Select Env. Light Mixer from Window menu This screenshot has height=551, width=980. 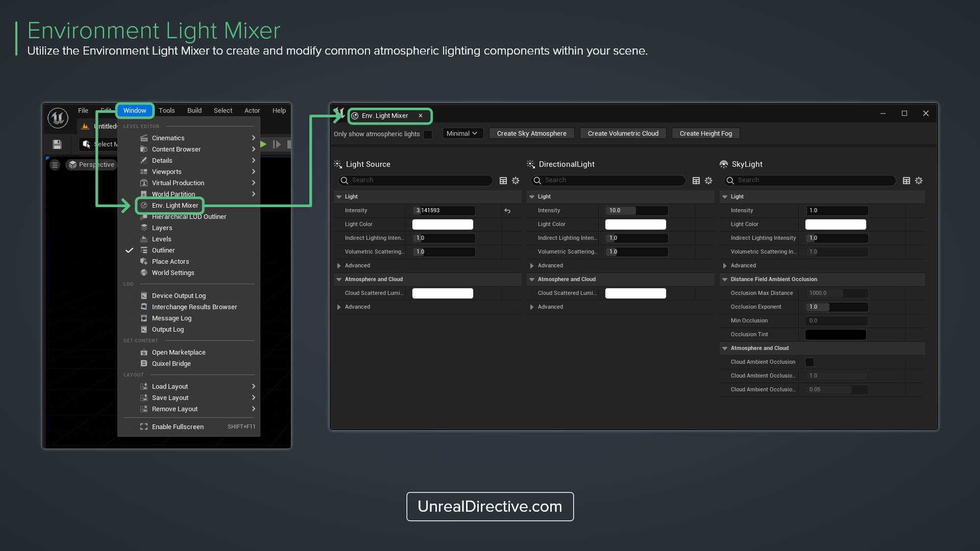(x=175, y=206)
